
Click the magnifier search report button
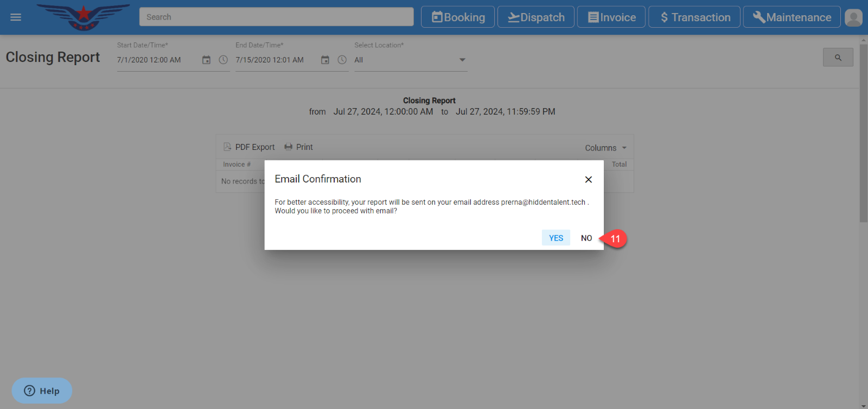(x=838, y=58)
